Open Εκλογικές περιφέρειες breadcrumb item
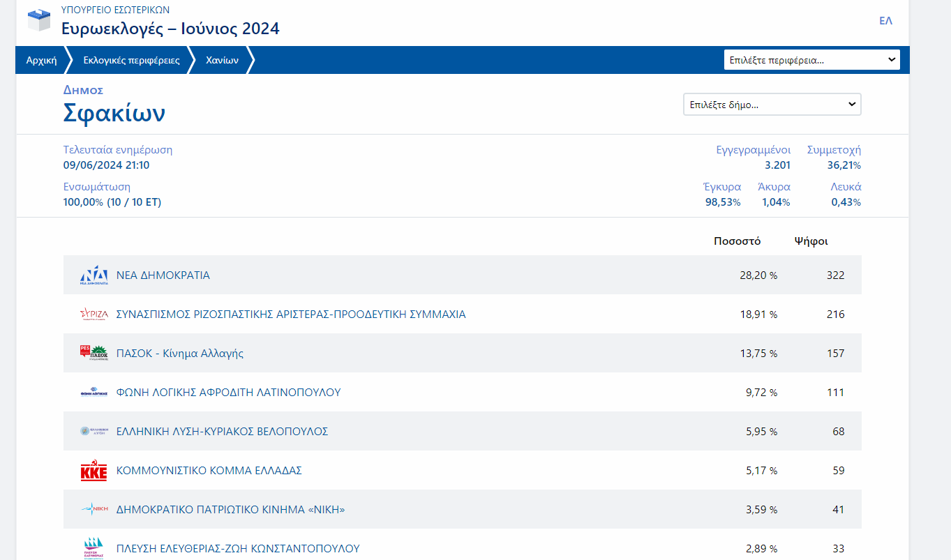Screen dimensions: 951x560 [x=131, y=60]
